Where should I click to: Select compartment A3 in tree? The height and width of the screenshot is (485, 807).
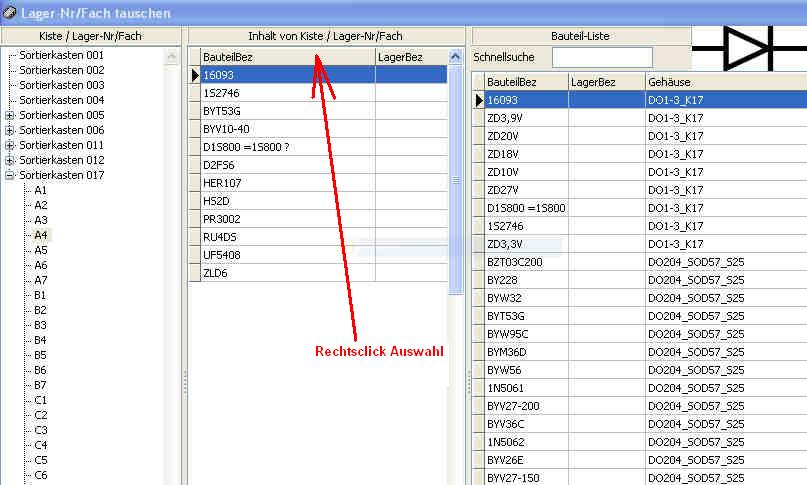click(41, 220)
